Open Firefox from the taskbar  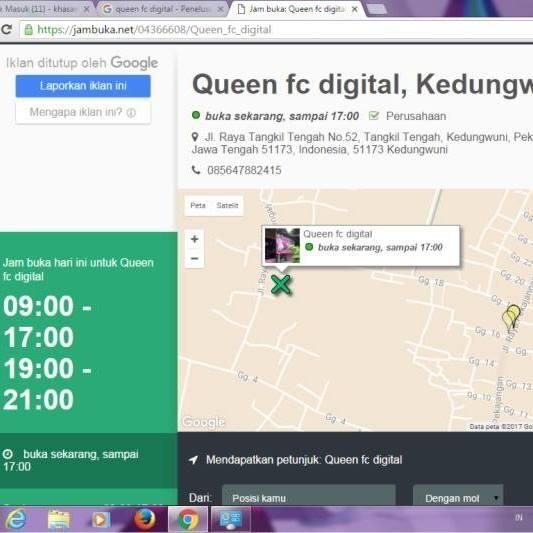144,519
